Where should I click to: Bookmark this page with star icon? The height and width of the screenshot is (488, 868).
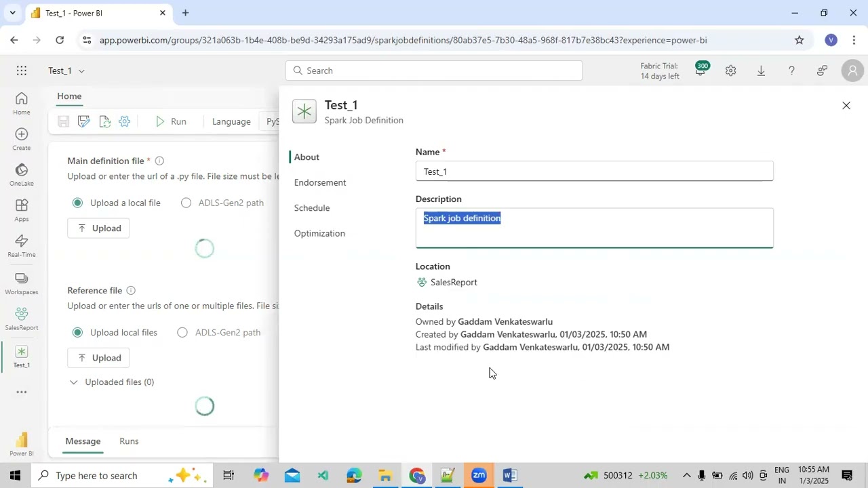(x=800, y=40)
